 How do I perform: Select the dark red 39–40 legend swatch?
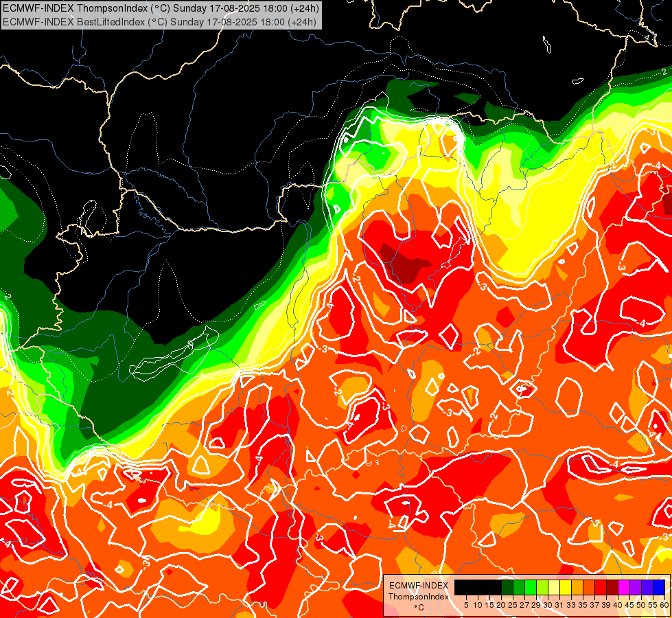[x=612, y=587]
